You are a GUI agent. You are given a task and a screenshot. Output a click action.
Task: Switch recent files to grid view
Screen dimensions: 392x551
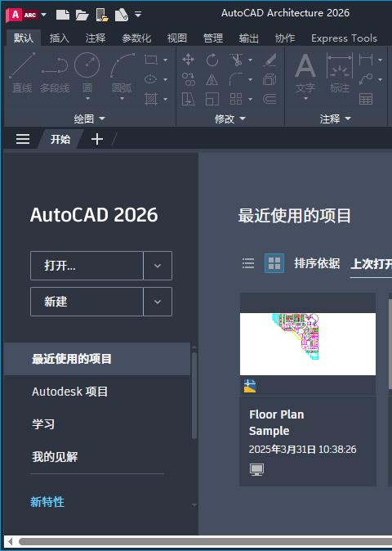pos(274,263)
